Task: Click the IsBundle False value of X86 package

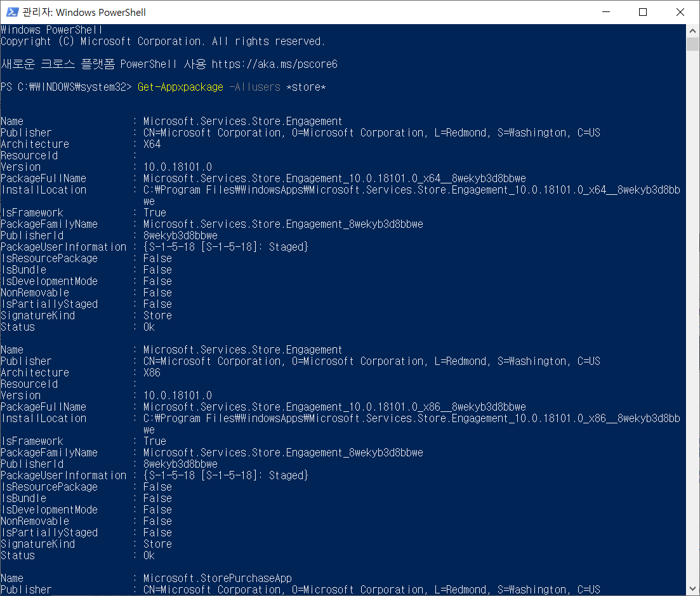Action: tap(157, 499)
